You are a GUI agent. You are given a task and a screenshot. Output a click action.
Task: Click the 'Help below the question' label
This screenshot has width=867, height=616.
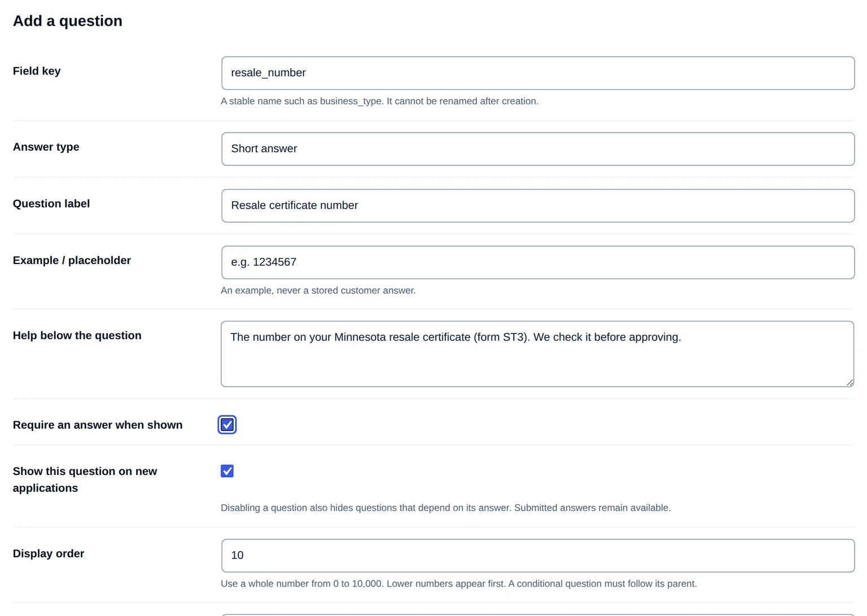pos(77,336)
